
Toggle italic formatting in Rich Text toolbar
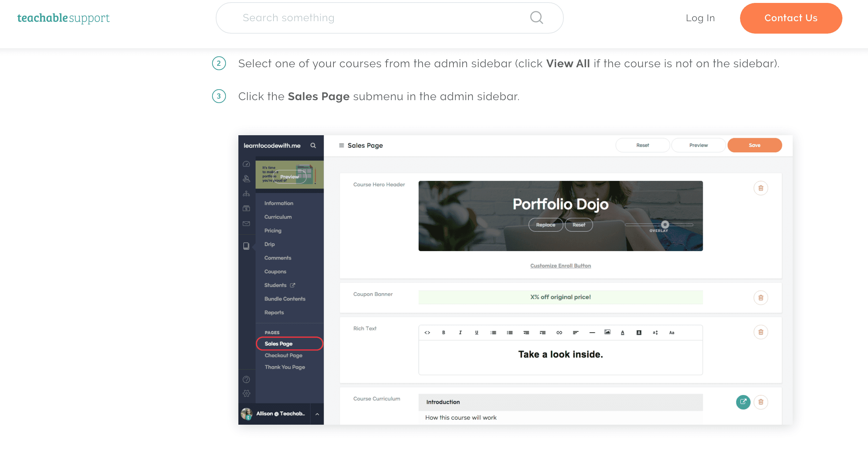[460, 333]
